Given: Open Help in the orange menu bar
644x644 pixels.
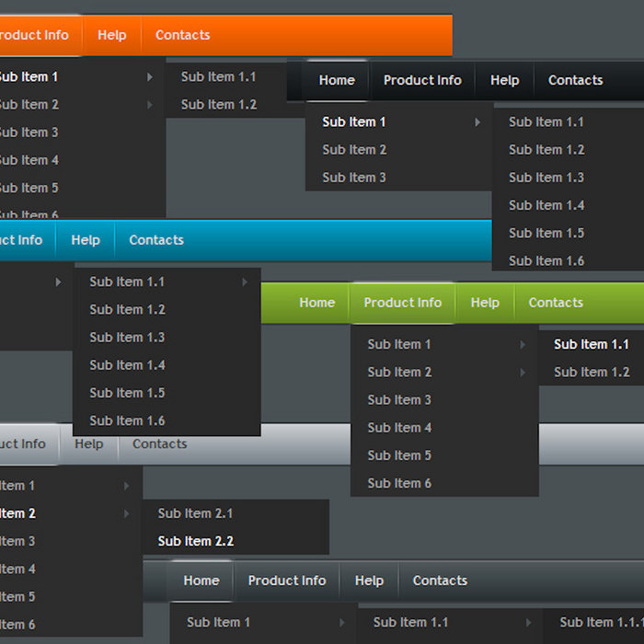Looking at the screenshot, I should tap(111, 35).
